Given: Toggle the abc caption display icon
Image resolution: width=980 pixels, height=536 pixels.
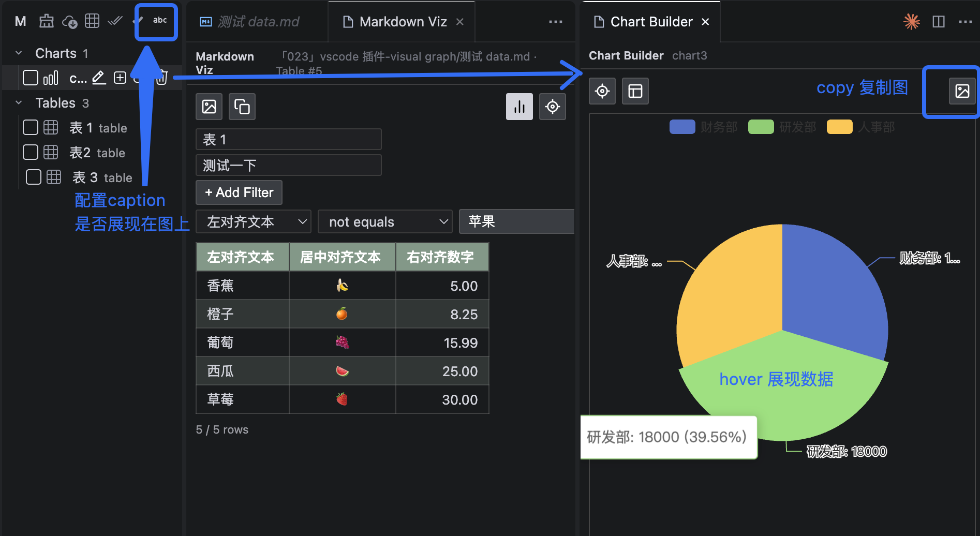Looking at the screenshot, I should click(160, 20).
